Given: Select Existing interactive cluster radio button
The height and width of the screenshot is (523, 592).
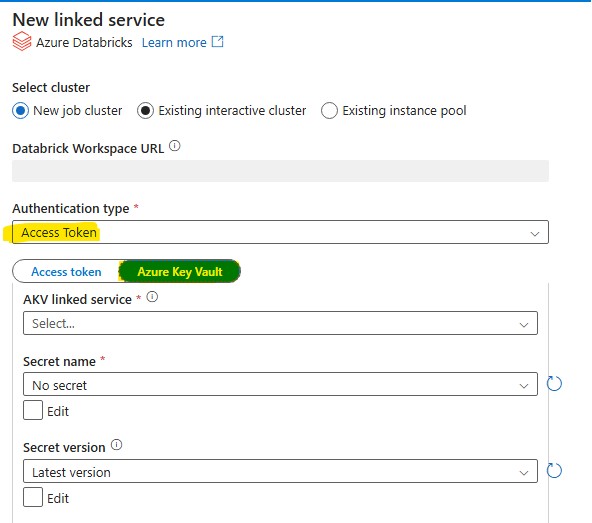Looking at the screenshot, I should [x=145, y=111].
